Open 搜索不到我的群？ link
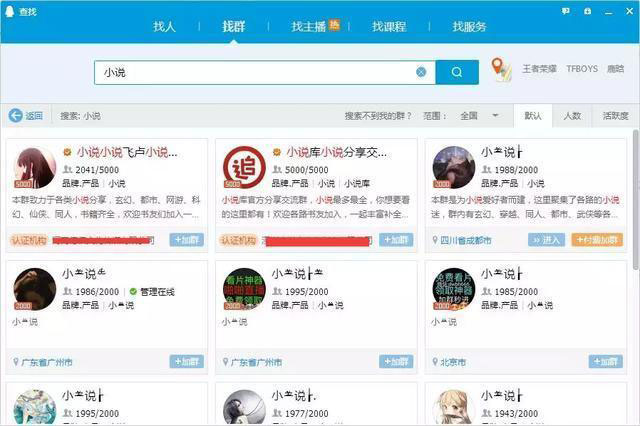The height and width of the screenshot is (426, 640). click(378, 116)
